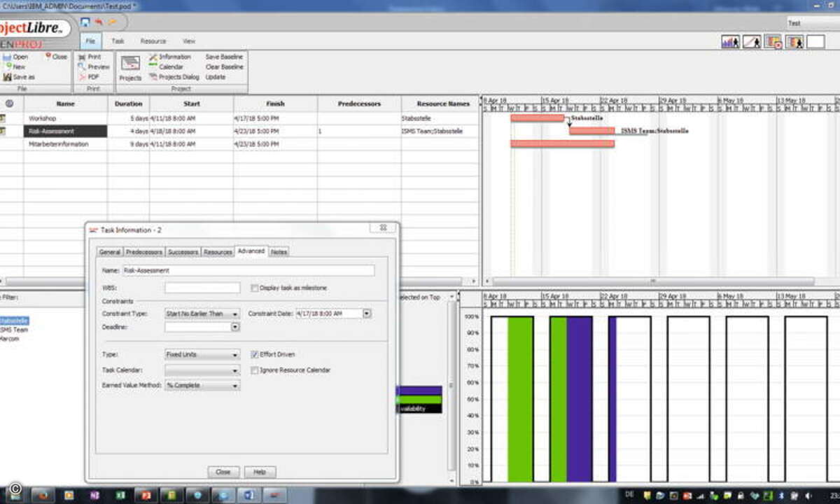Click the purple legend color swatch

click(419, 391)
